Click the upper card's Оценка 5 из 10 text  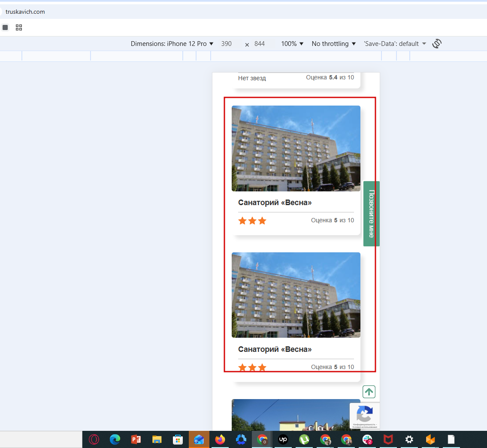click(333, 220)
